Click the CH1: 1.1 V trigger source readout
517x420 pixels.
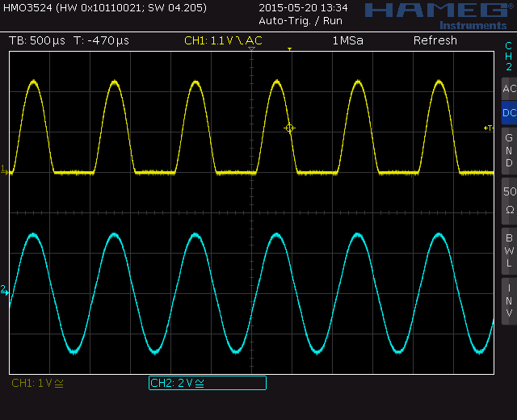click(x=223, y=40)
